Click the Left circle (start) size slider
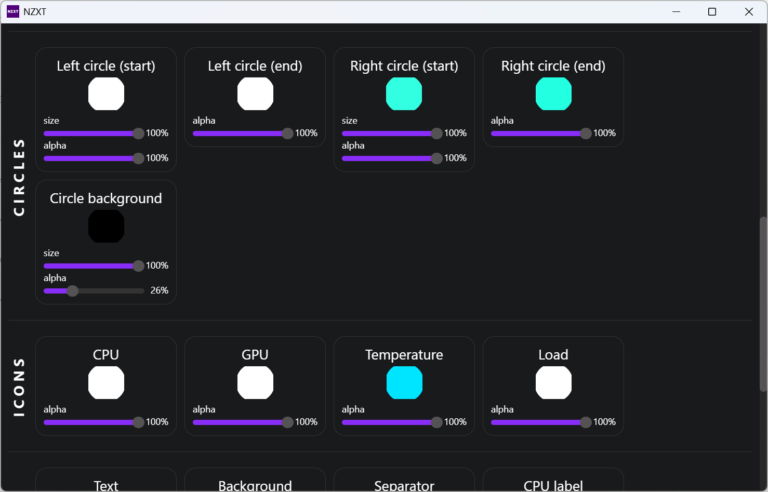768x492 pixels. (92, 133)
